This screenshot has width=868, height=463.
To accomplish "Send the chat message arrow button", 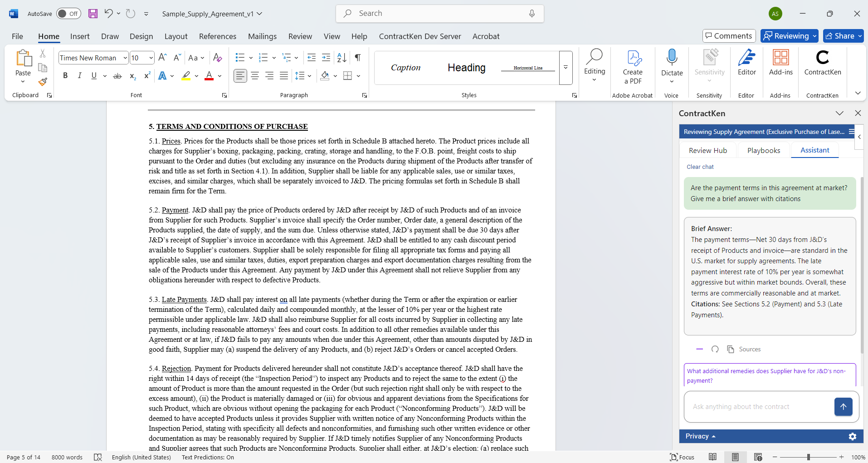I will (x=843, y=407).
